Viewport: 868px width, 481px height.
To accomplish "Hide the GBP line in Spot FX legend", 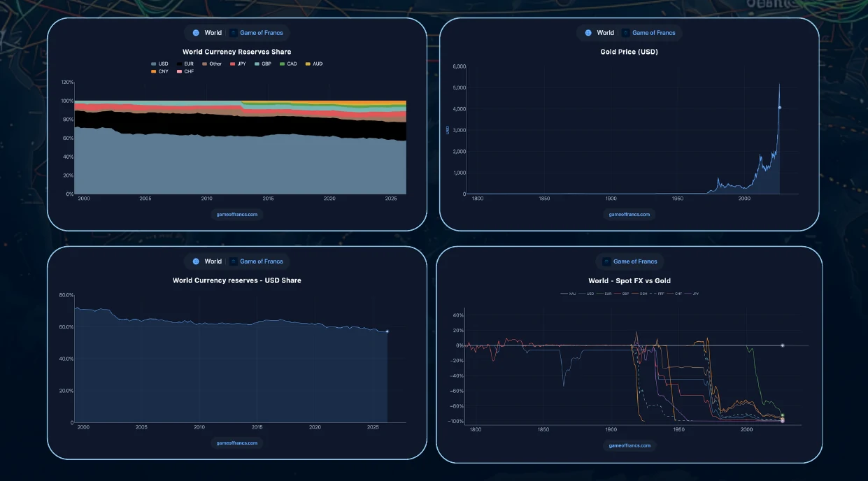I will [x=621, y=294].
